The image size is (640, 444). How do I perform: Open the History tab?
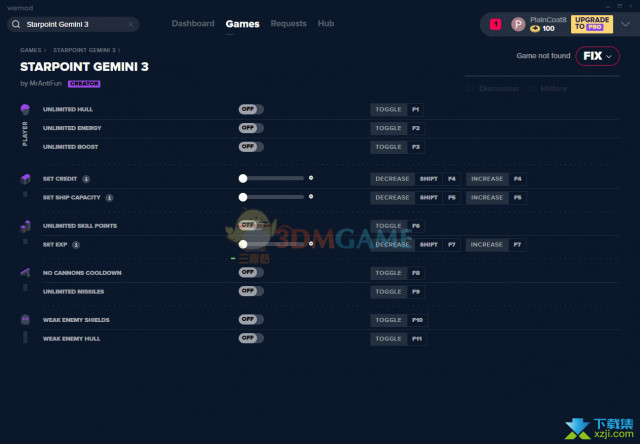(553, 89)
